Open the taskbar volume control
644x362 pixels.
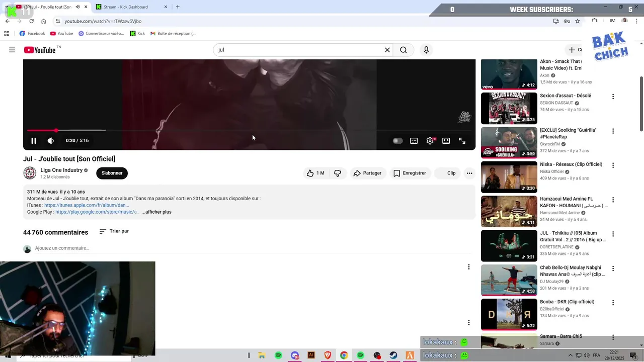(x=586, y=355)
